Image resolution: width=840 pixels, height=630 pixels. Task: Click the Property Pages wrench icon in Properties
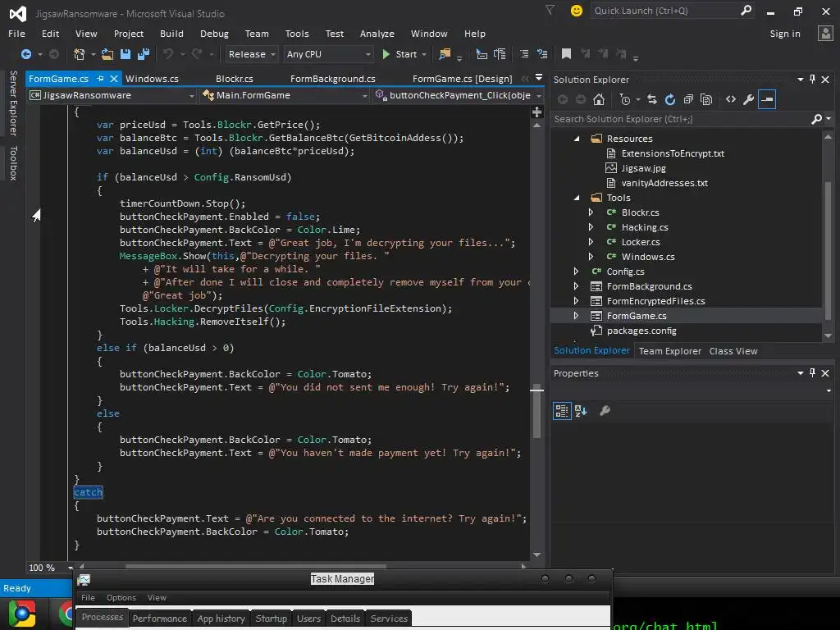pos(605,411)
